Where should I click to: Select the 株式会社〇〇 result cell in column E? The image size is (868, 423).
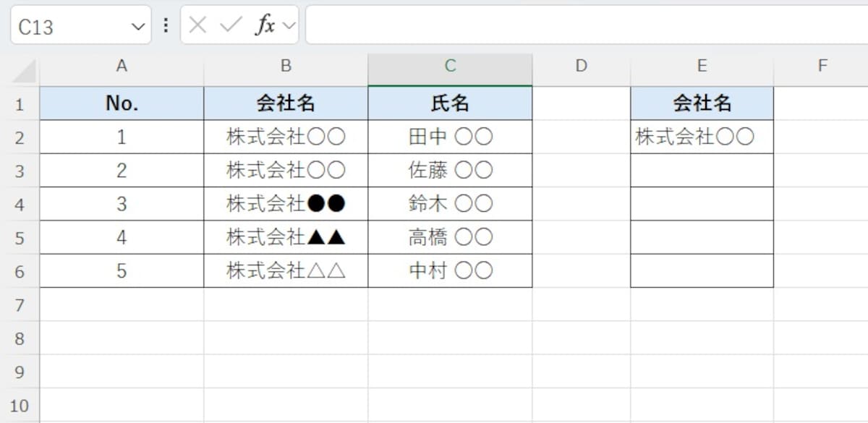(x=702, y=137)
